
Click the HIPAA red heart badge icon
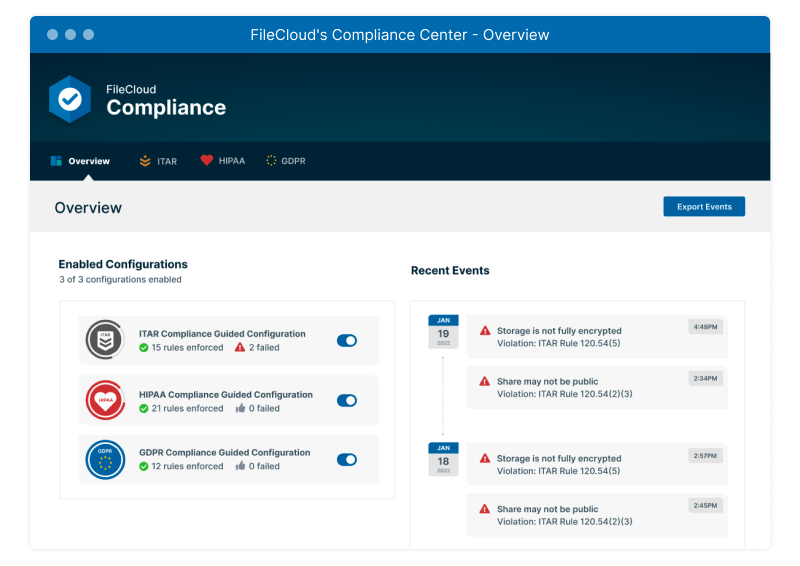(x=105, y=400)
